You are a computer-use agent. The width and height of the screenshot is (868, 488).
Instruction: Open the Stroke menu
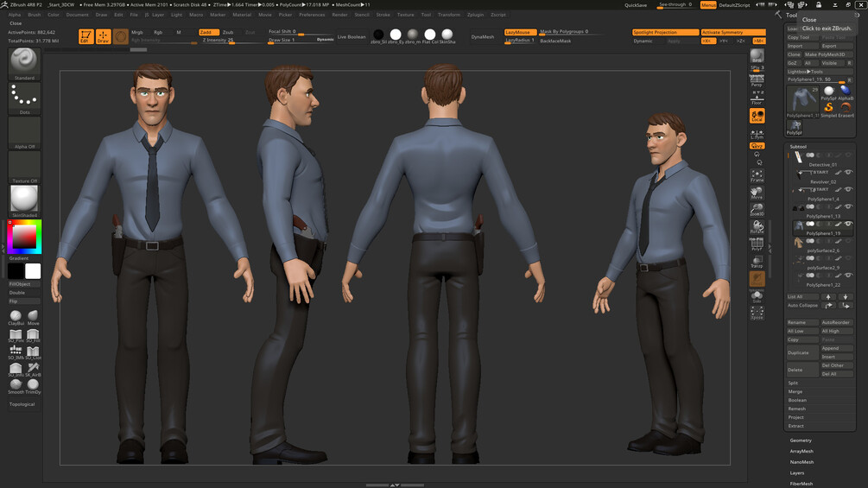383,15
